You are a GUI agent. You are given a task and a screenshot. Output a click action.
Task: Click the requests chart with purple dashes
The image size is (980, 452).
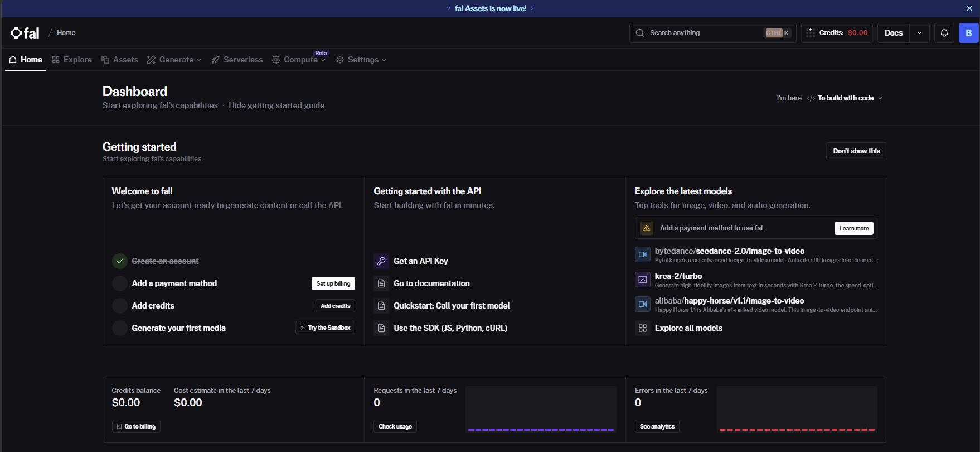click(x=541, y=410)
